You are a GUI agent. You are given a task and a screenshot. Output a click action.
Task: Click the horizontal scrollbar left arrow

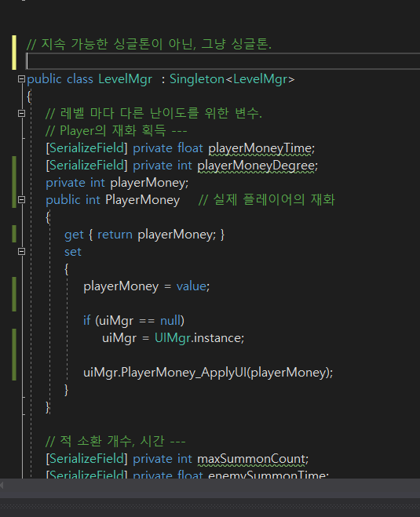pyautogui.click(x=2, y=485)
